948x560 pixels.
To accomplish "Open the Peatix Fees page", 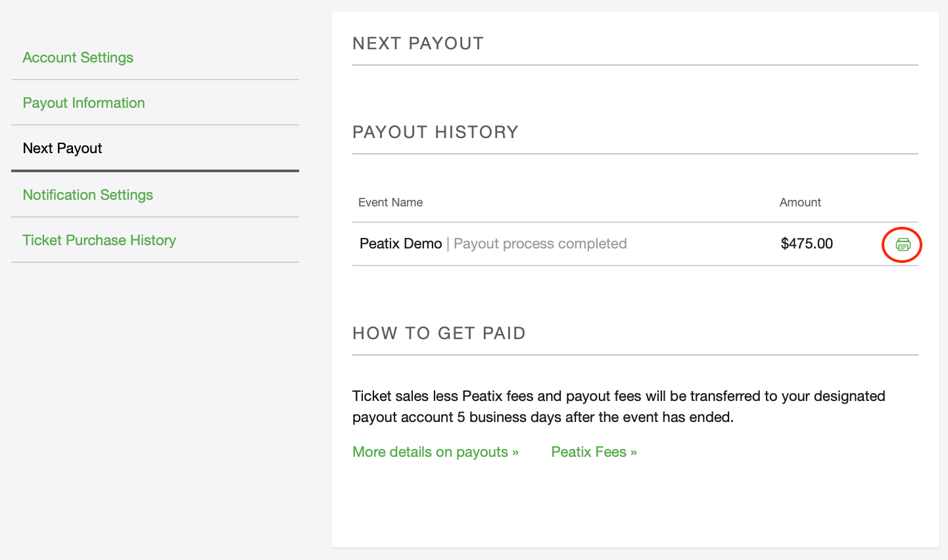I will 594,452.
